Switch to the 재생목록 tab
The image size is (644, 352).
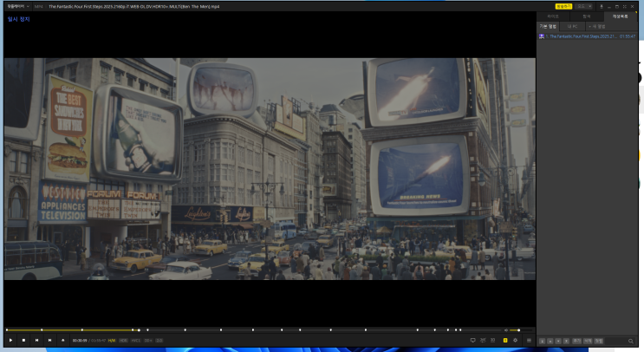pos(621,16)
